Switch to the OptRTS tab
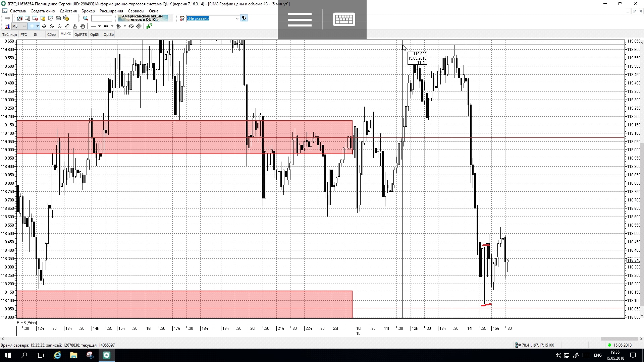Screen dimensions: 644x362 point(80,35)
